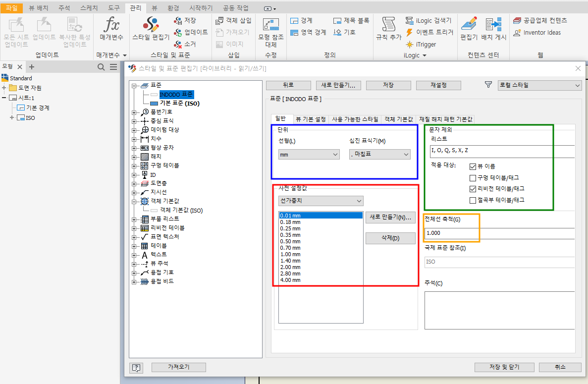The height and width of the screenshot is (384, 588).
Task: Click the search icon in 모형 browser
Action: (x=101, y=67)
